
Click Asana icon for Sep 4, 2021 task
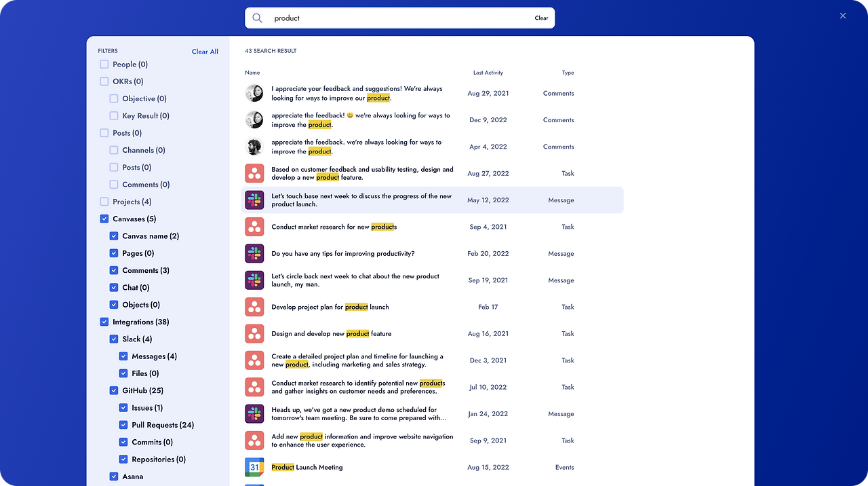click(x=254, y=227)
